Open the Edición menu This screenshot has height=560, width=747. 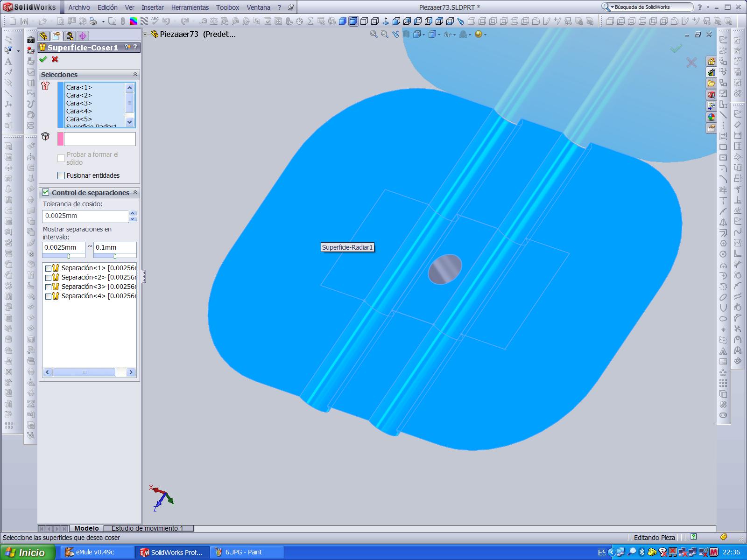point(107,7)
